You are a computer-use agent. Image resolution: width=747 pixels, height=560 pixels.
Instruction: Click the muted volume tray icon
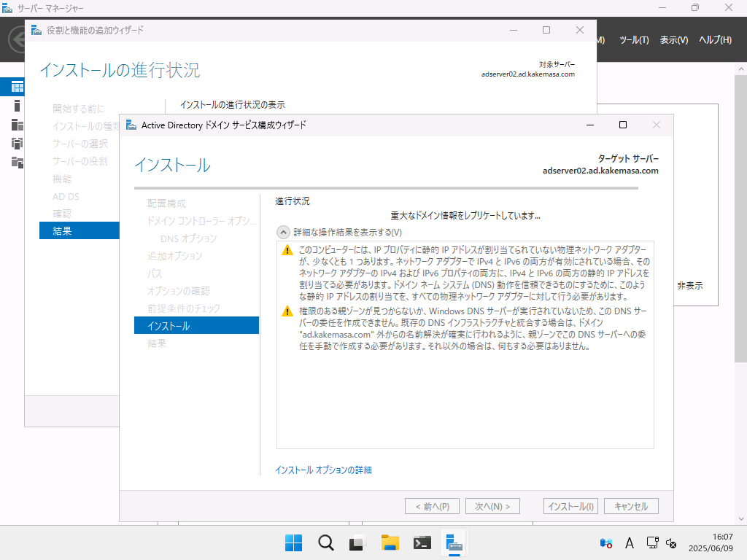671,542
